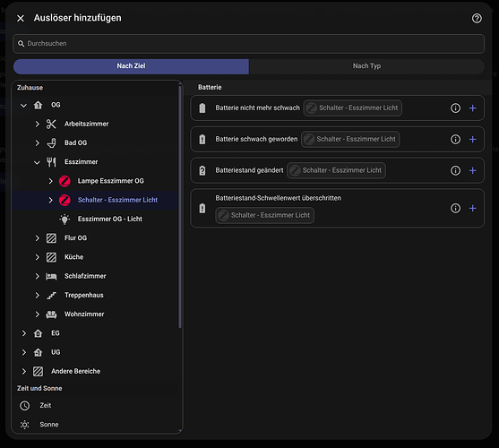Expand the EG floor chevron

coord(23,333)
